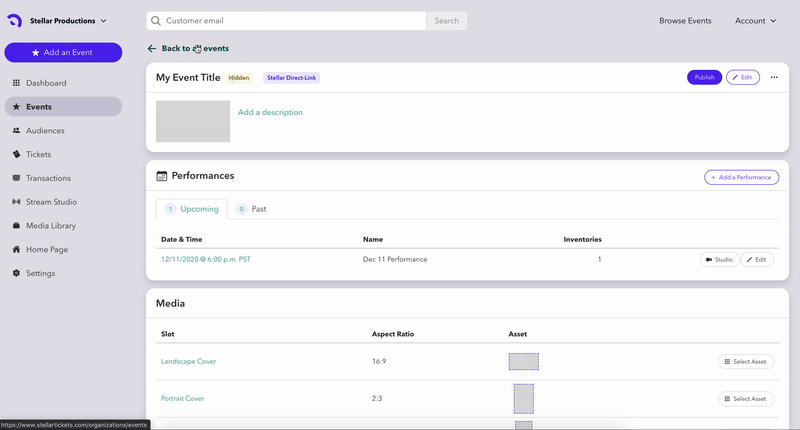The width and height of the screenshot is (800, 430).
Task: Click the Stellar Direct-Link badge
Action: click(291, 78)
